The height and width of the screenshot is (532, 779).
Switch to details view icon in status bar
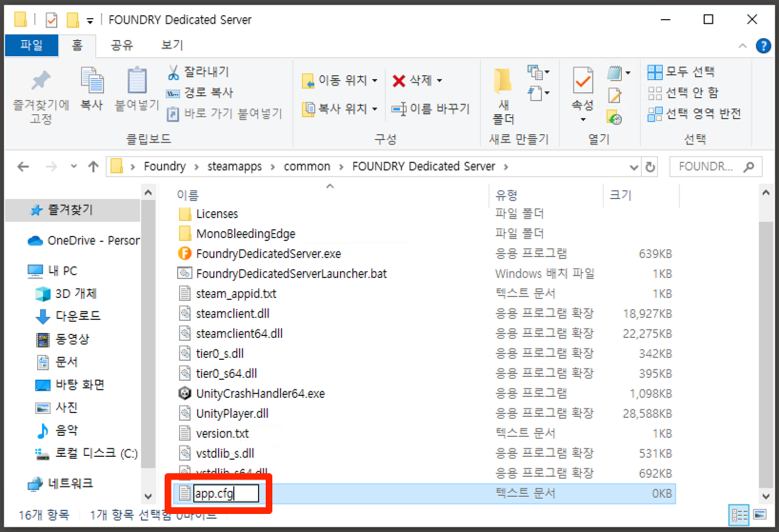click(739, 515)
